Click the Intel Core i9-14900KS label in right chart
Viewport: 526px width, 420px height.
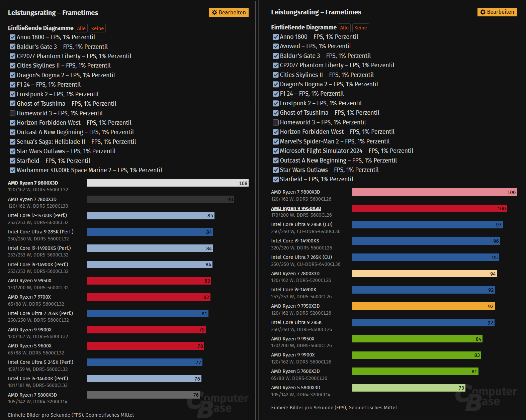295,241
